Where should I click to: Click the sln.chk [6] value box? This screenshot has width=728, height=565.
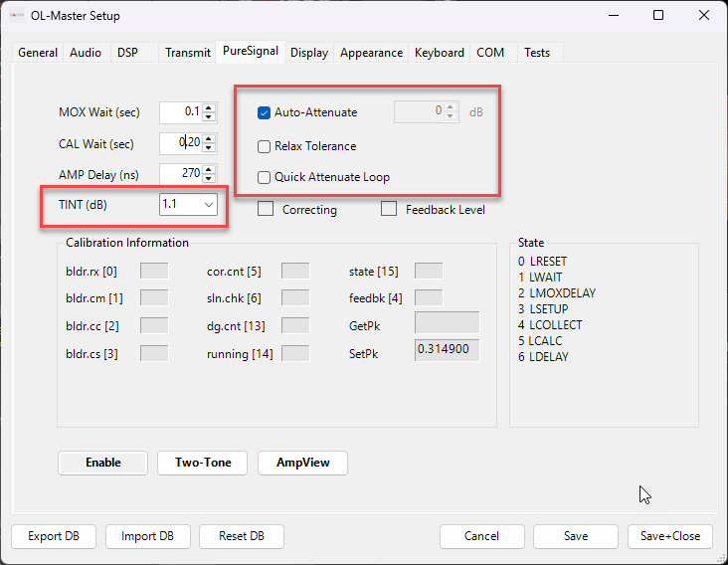coord(295,298)
